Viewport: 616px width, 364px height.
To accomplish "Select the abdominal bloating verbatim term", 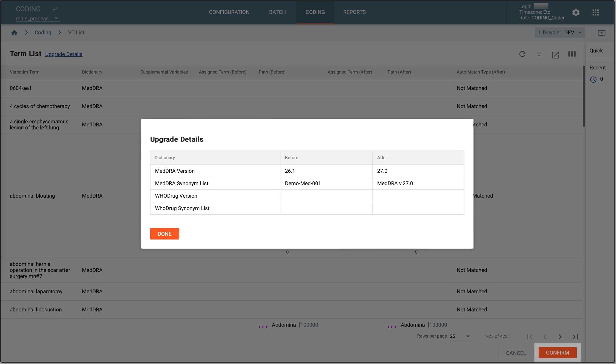I will pos(32,196).
